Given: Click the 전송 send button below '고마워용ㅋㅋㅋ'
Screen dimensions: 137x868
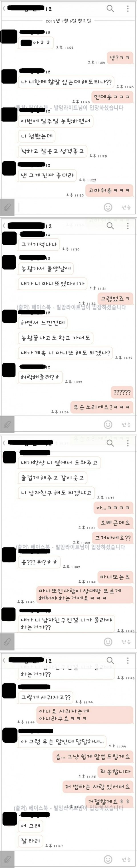Looking at the screenshot, I should point(126,207).
